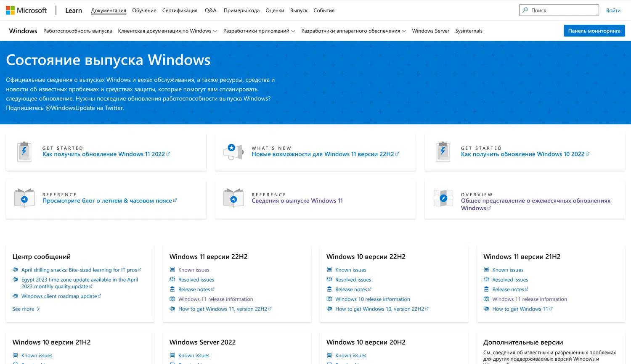Image resolution: width=631 pixels, height=364 pixels.
Task: Click icon beside How to get Windows 11, version 22H2
Action: click(x=172, y=309)
